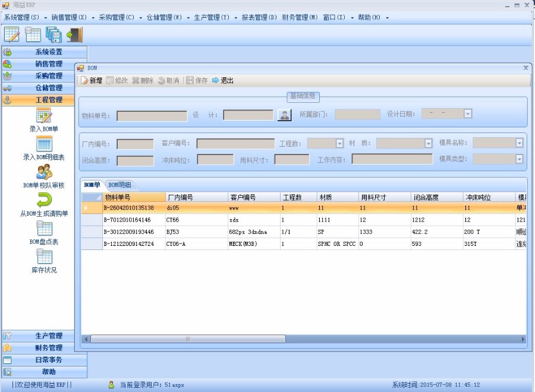This screenshot has height=392, width=535.
Task: Click the person lookup icon beside 设计 field
Action: coord(285,115)
